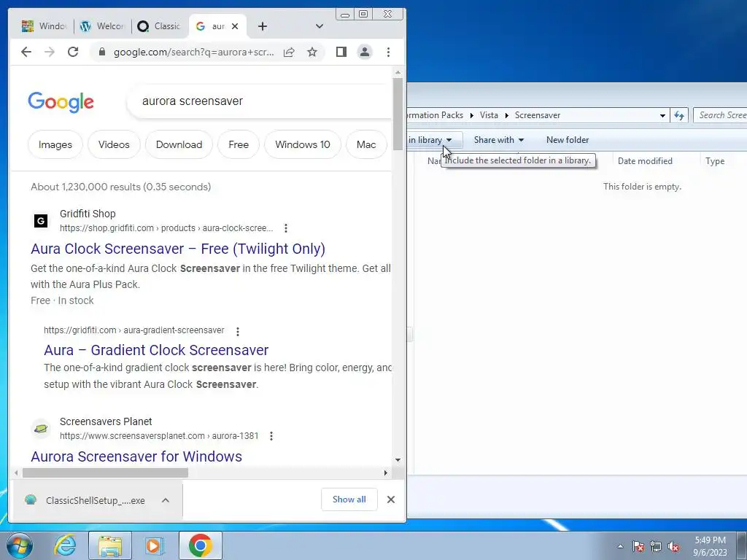Image resolution: width=747 pixels, height=560 pixels.
Task: Open the tab search dropdown chevron
Action: (320, 27)
